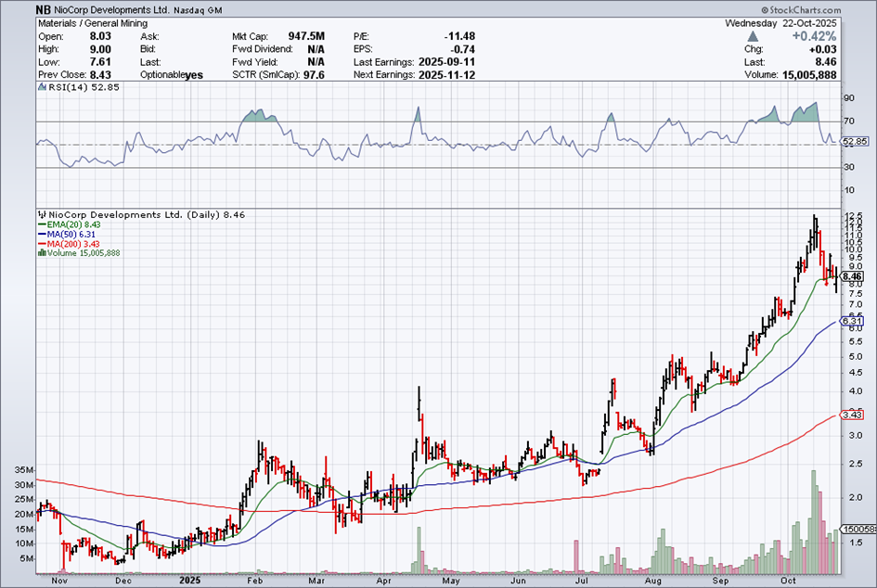Select the Mkt Cap value 947.5M
Image resolution: width=877 pixels, height=588 pixels.
coord(306,36)
